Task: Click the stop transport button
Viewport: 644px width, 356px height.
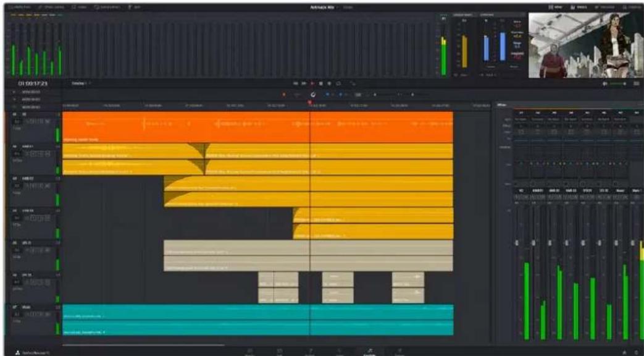Action: pyautogui.click(x=321, y=83)
